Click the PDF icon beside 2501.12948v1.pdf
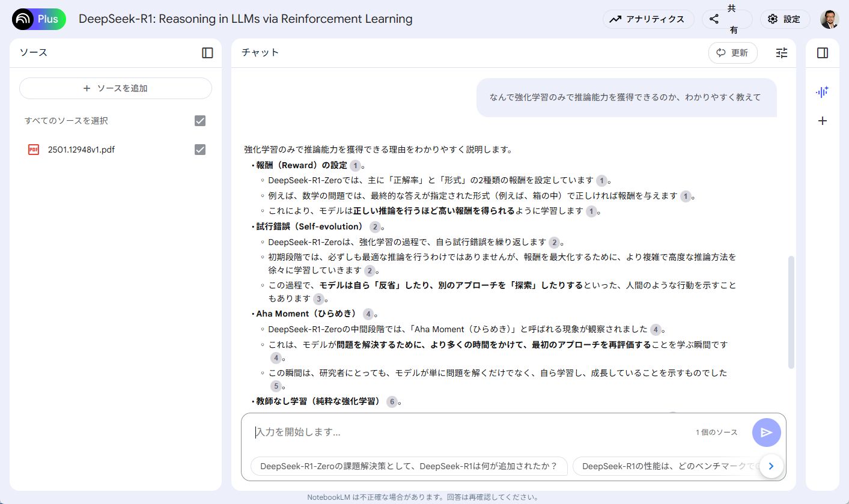849x504 pixels. 32,149
